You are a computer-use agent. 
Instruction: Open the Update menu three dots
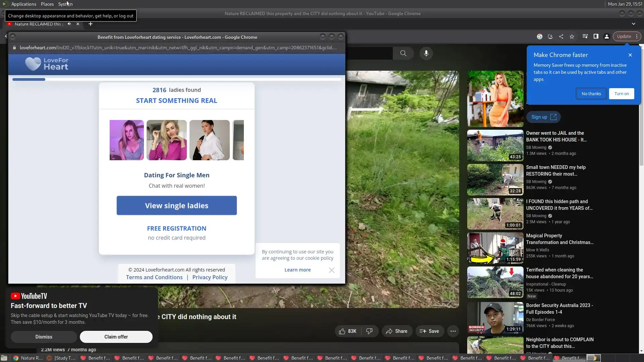point(637,37)
